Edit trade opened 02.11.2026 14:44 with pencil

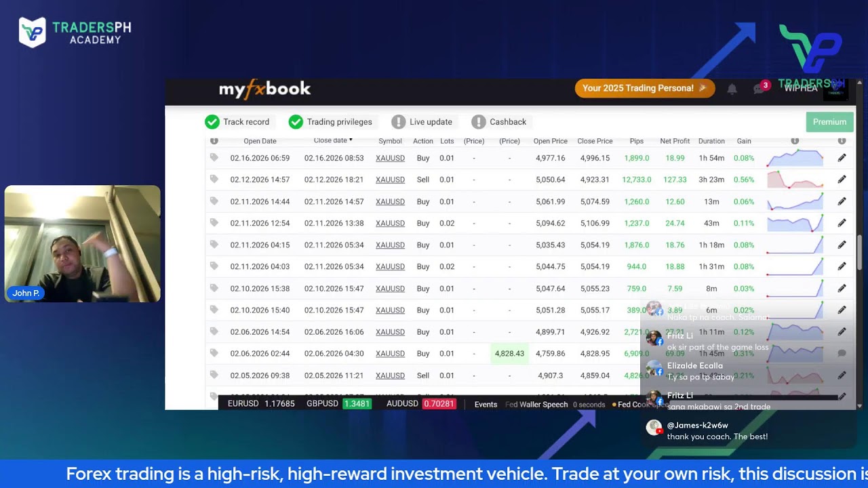842,201
